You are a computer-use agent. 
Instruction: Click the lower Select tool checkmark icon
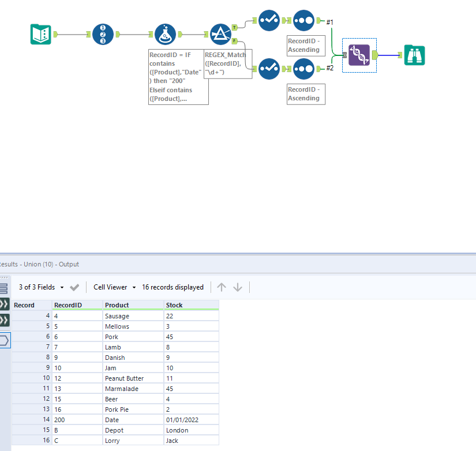coord(269,69)
